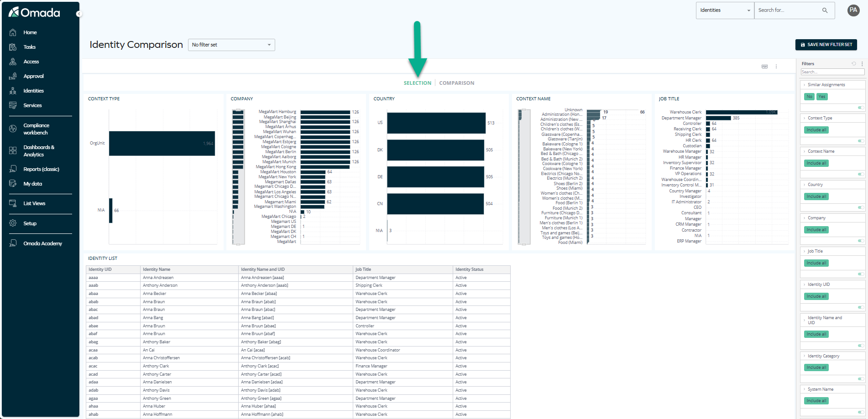Go to Home in sidebar menu
The image size is (868, 419).
coord(30,32)
